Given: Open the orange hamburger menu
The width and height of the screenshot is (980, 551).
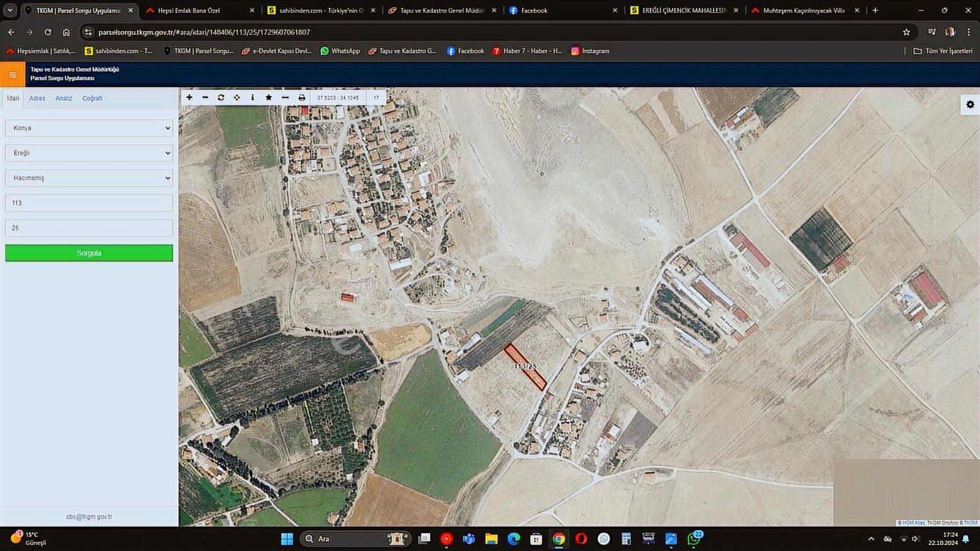Looking at the screenshot, I should pyautogui.click(x=12, y=75).
